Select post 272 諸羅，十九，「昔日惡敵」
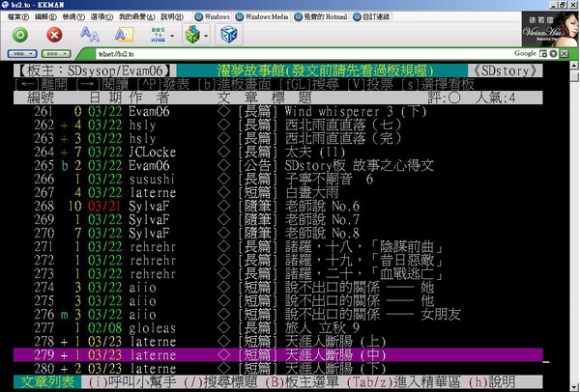580x392 pixels. pos(278,261)
